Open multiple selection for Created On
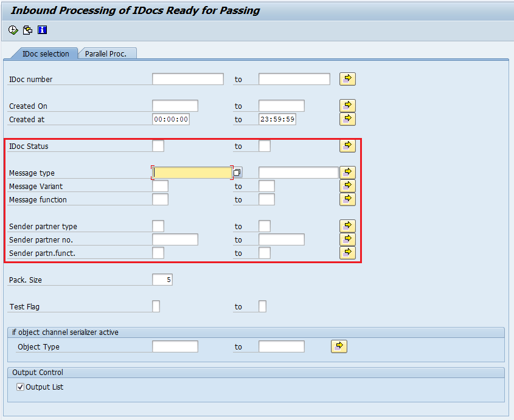The height and width of the screenshot is (420, 514). 347,106
